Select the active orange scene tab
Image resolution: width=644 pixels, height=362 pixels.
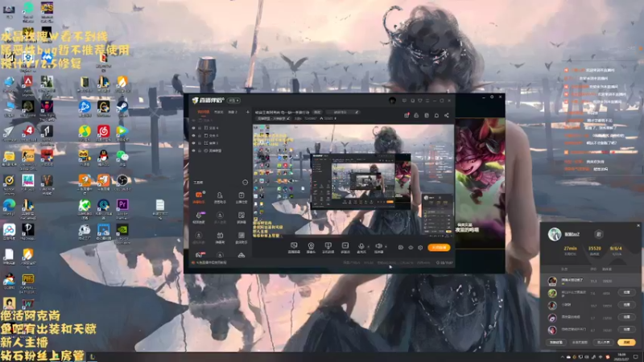204,112
